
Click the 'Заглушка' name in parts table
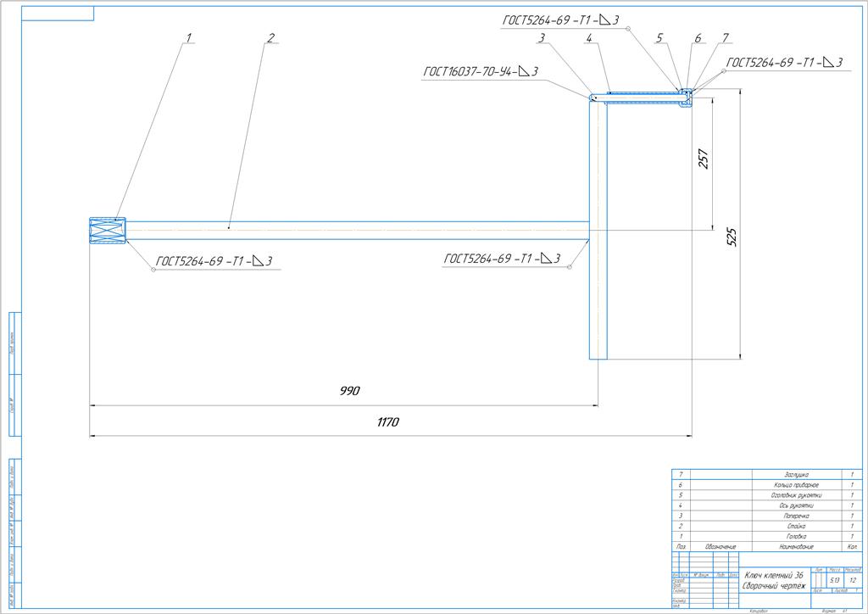pyautogui.click(x=796, y=474)
